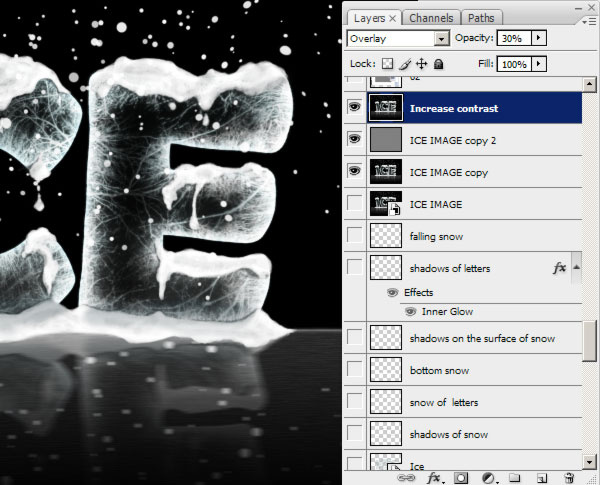Viewport: 600px width, 485px height.
Task: Switch to the Channels tab
Action: coord(432,17)
